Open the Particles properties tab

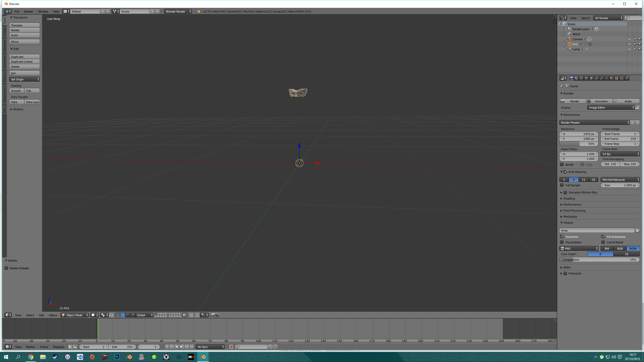point(622,78)
